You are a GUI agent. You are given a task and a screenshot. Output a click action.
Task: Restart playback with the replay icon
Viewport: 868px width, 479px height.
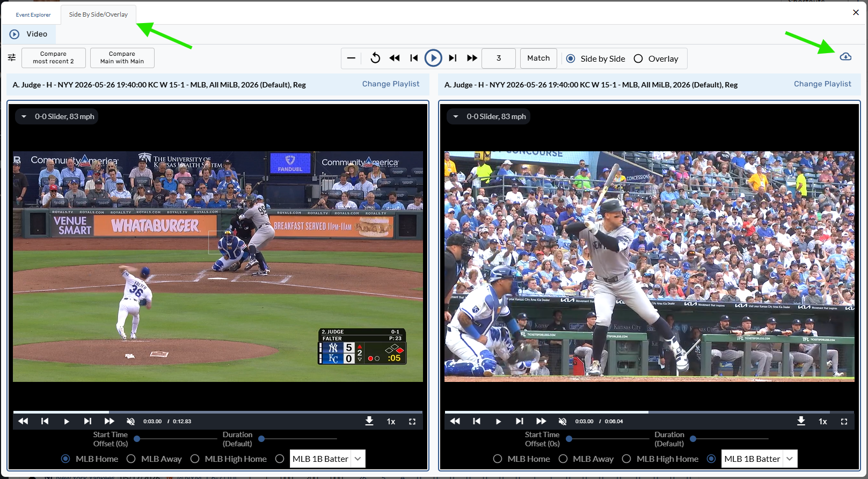tap(375, 58)
